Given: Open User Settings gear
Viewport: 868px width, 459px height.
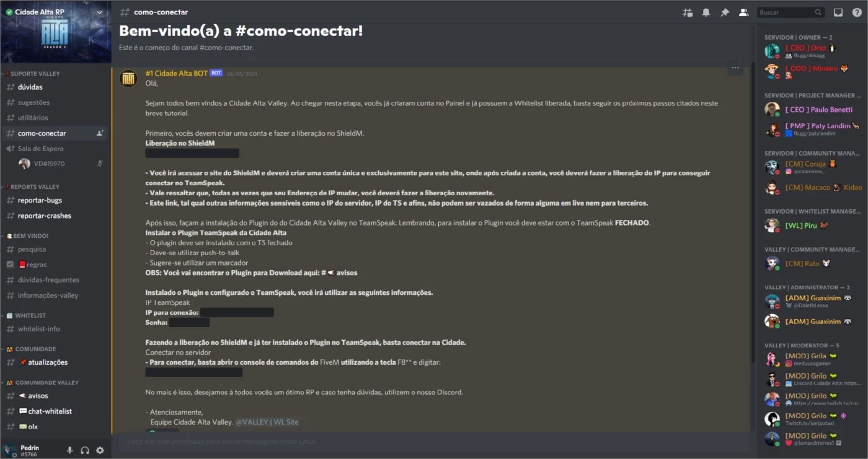Looking at the screenshot, I should [x=100, y=450].
